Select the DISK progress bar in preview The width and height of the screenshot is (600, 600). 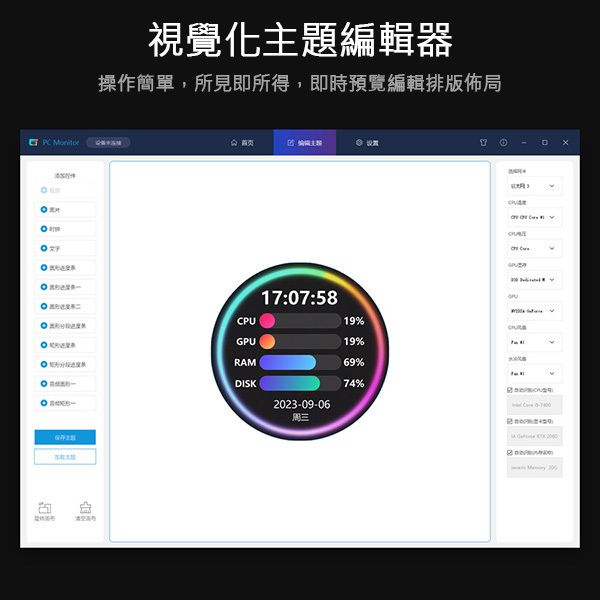(300, 383)
